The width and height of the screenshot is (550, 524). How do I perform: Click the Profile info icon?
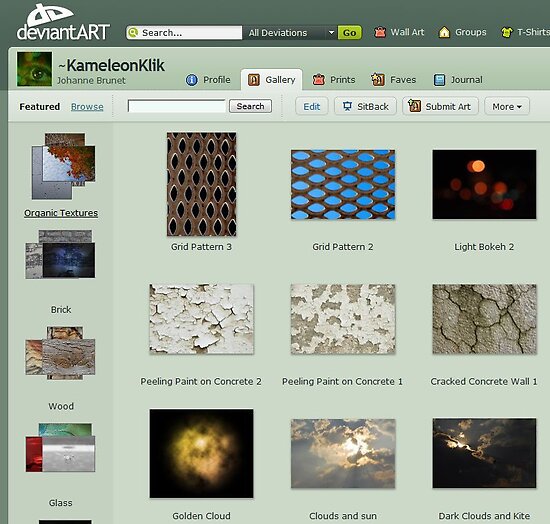192,80
